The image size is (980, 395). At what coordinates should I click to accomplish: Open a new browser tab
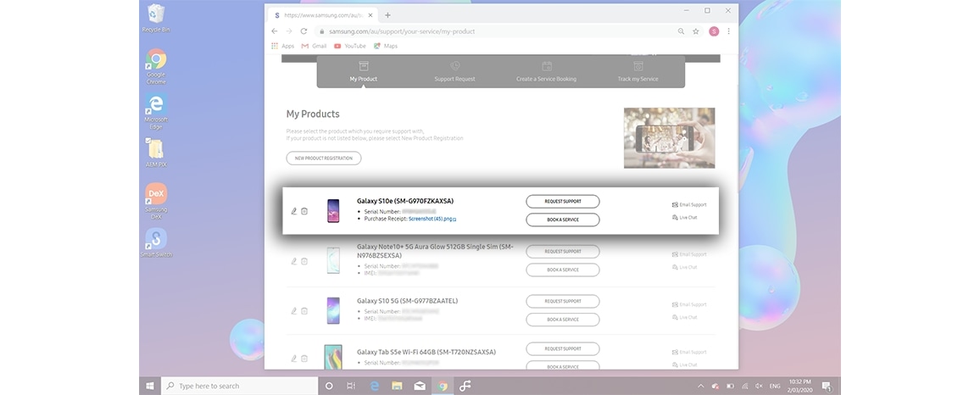click(387, 15)
